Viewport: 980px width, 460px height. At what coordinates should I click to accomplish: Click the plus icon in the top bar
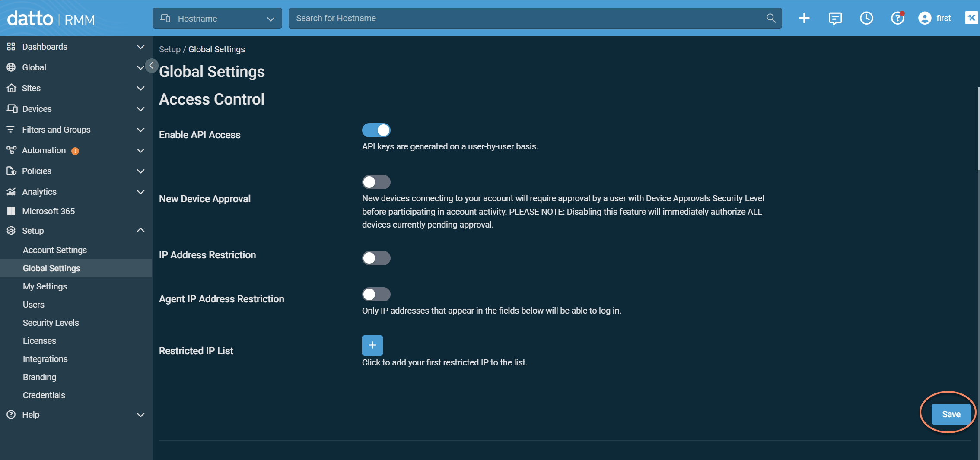pyautogui.click(x=804, y=18)
